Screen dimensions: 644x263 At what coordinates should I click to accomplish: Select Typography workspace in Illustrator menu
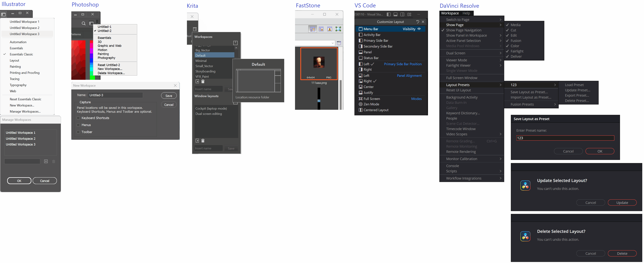[18, 85]
